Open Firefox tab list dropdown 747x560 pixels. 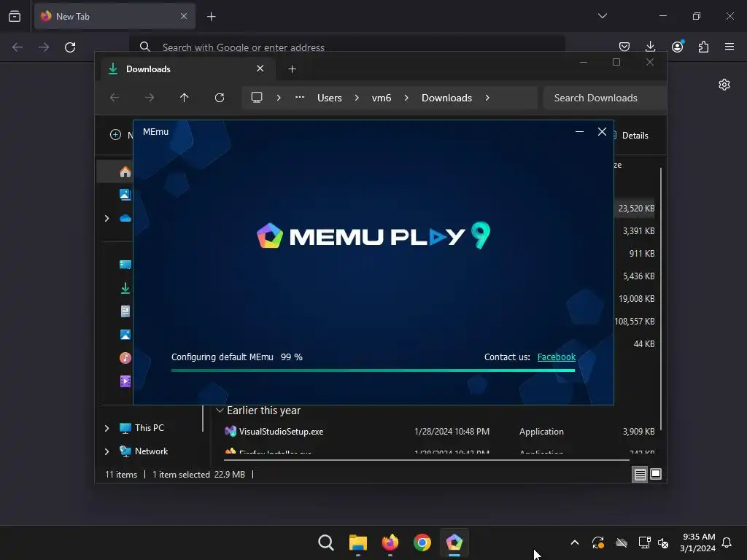(602, 16)
